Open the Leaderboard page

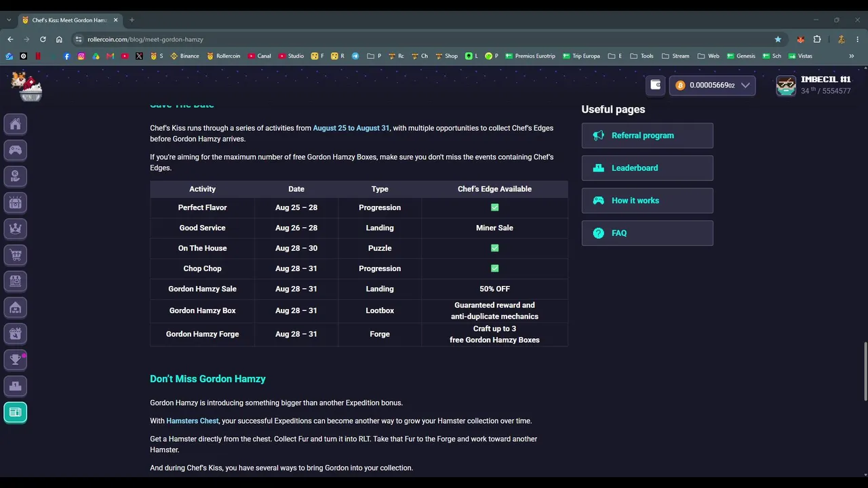[x=647, y=168]
